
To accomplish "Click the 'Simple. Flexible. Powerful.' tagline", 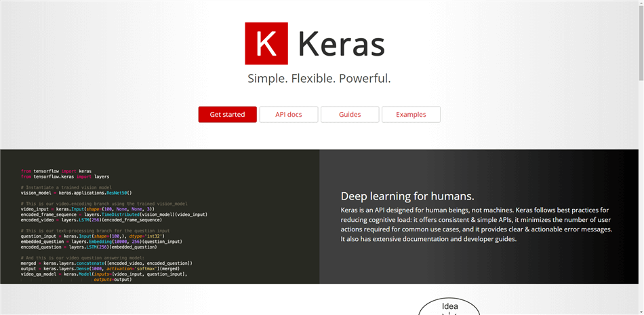I will tap(319, 78).
